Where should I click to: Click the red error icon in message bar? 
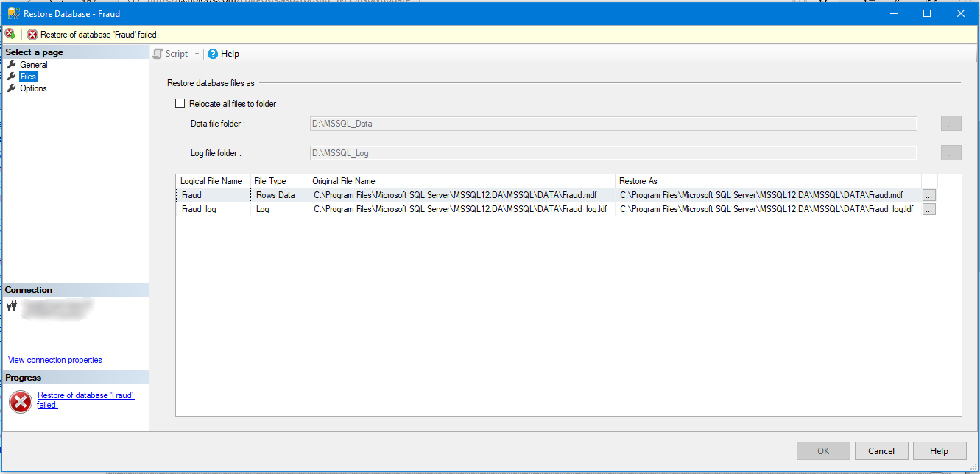point(32,35)
